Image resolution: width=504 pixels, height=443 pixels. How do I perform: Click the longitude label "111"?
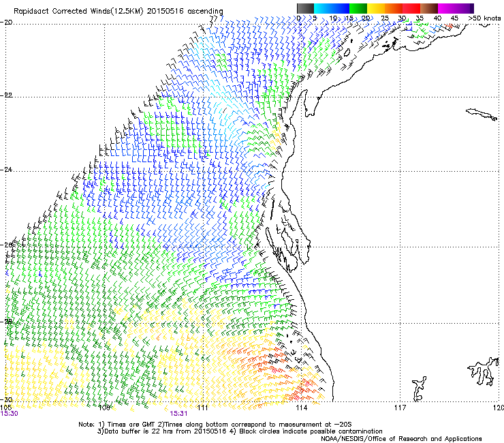tap(202, 408)
